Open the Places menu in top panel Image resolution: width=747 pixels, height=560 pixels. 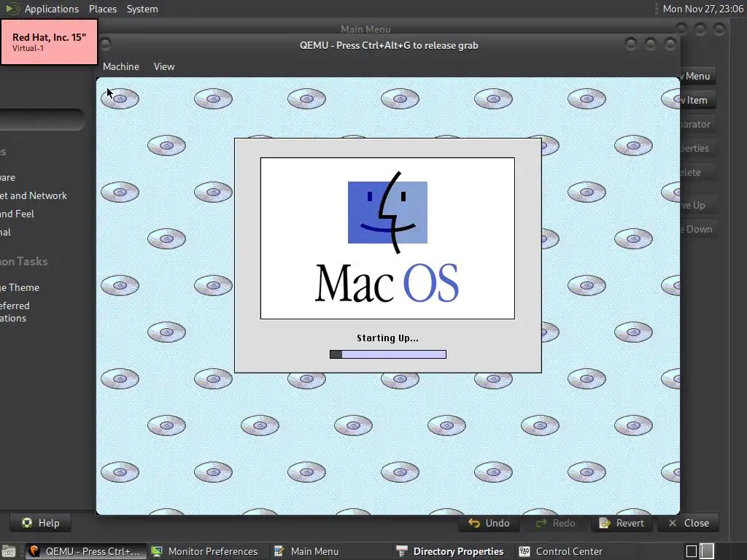point(102,9)
